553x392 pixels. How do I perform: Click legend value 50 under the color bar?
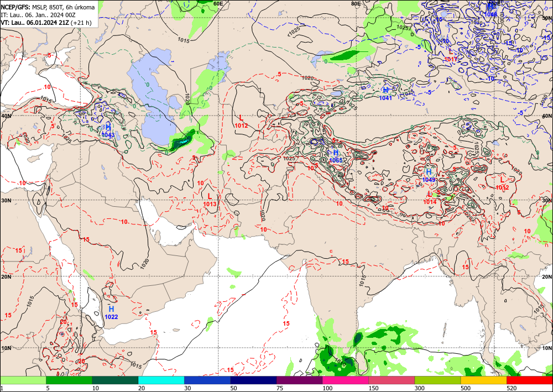click(234, 388)
